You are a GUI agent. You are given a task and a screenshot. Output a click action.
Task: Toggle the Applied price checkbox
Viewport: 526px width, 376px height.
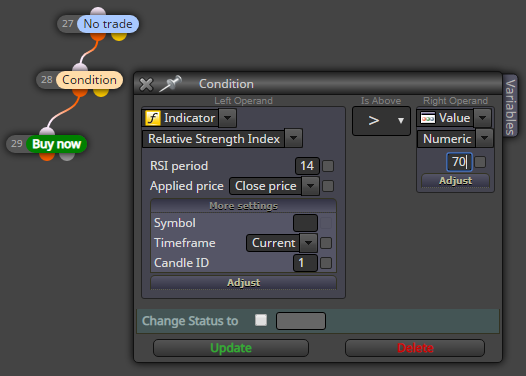pyautogui.click(x=328, y=186)
